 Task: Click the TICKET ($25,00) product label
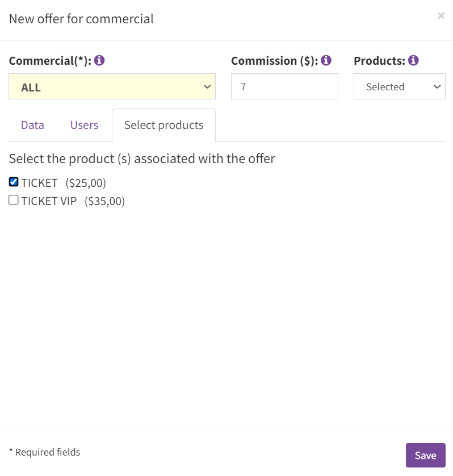click(x=64, y=183)
